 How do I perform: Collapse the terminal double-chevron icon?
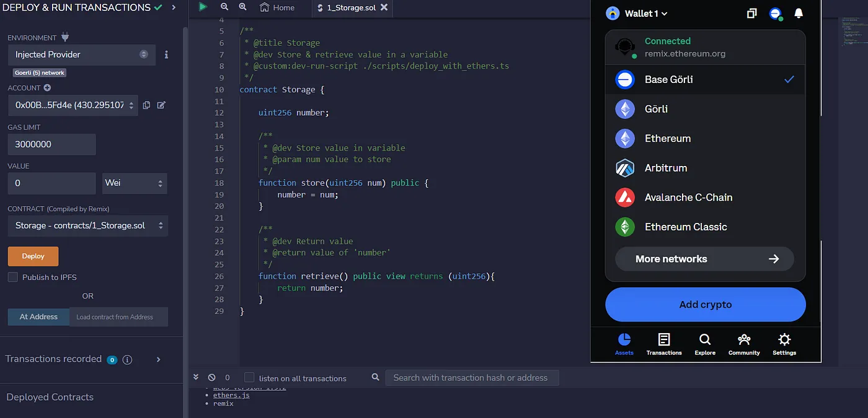(x=196, y=377)
